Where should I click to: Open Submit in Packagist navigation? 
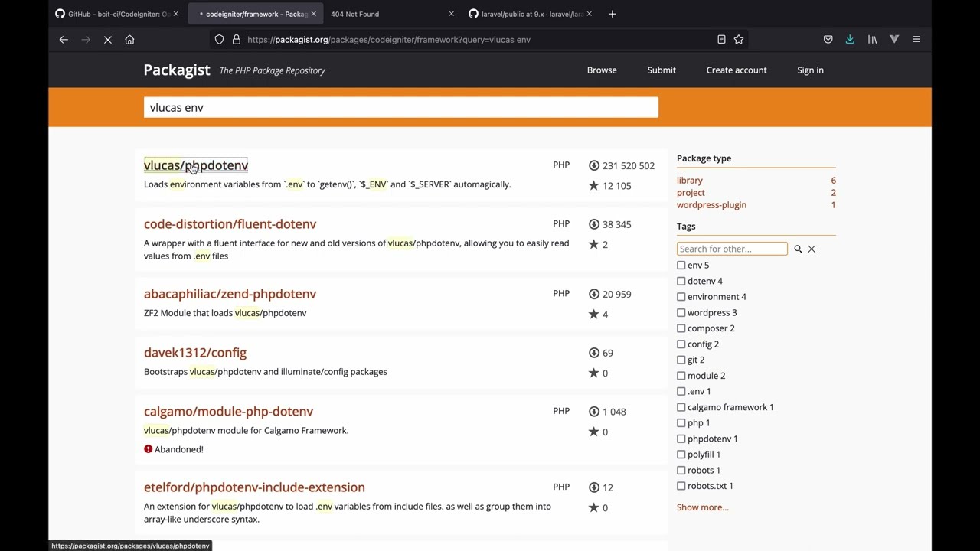[661, 70]
